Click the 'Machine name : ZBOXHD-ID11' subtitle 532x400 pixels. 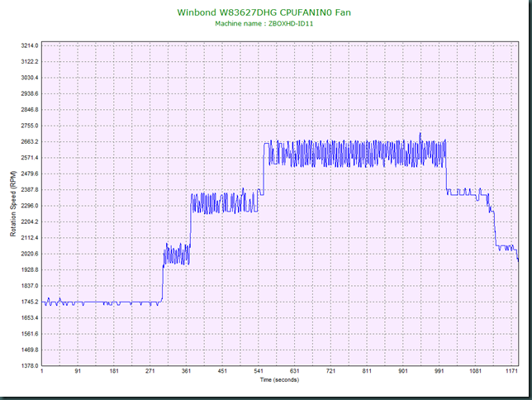264,24
